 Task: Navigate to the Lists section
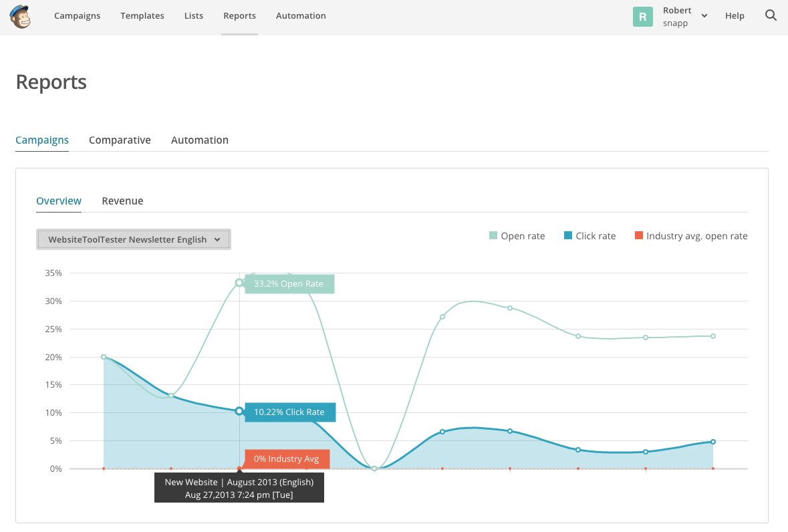[193, 15]
